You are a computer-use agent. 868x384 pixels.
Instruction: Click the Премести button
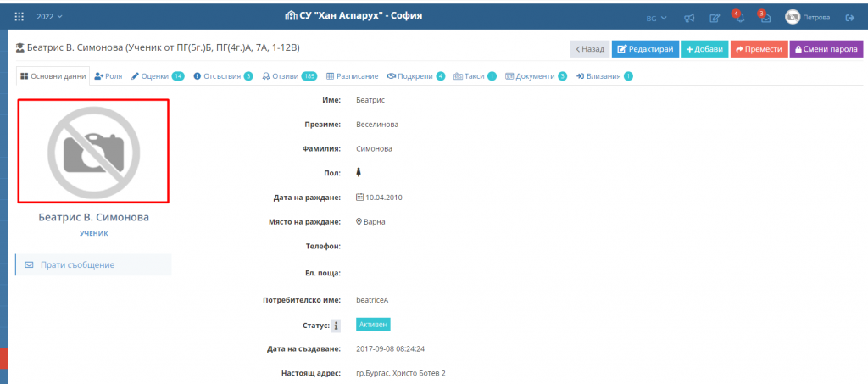759,49
